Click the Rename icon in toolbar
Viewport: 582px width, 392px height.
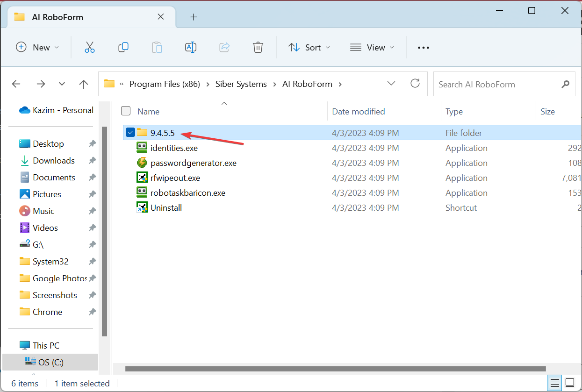click(191, 47)
